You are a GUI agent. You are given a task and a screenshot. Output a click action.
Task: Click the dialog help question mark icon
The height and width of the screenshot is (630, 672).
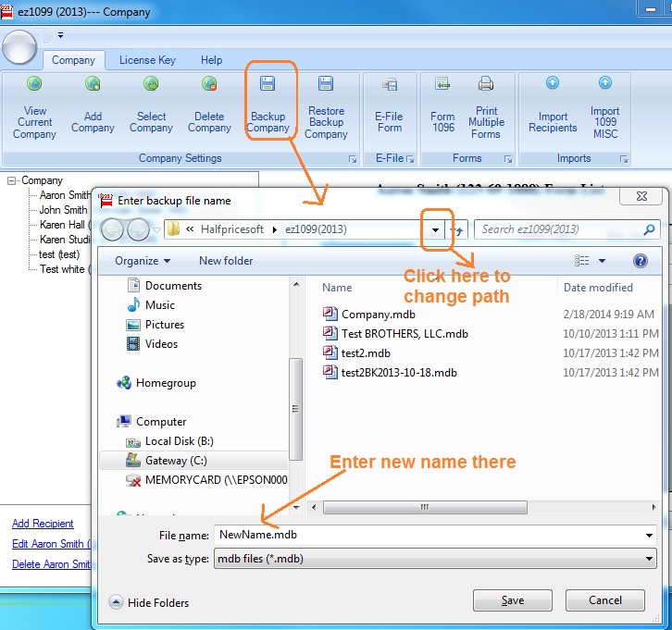click(640, 261)
